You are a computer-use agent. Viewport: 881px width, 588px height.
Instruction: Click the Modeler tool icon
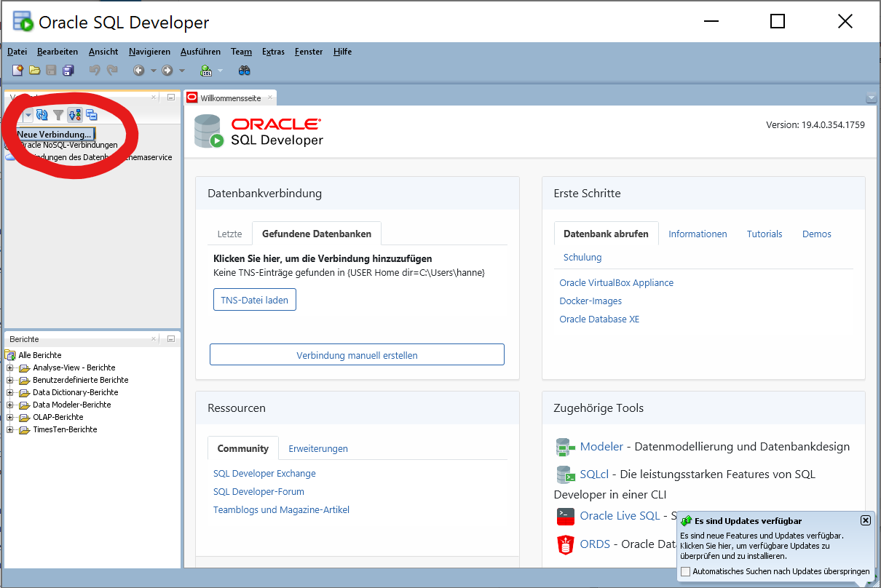pyautogui.click(x=566, y=446)
